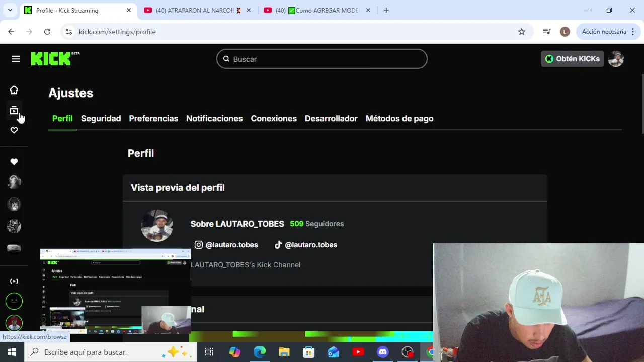
Task: Click the filled heart icon in sidebar
Action: [x=14, y=161]
